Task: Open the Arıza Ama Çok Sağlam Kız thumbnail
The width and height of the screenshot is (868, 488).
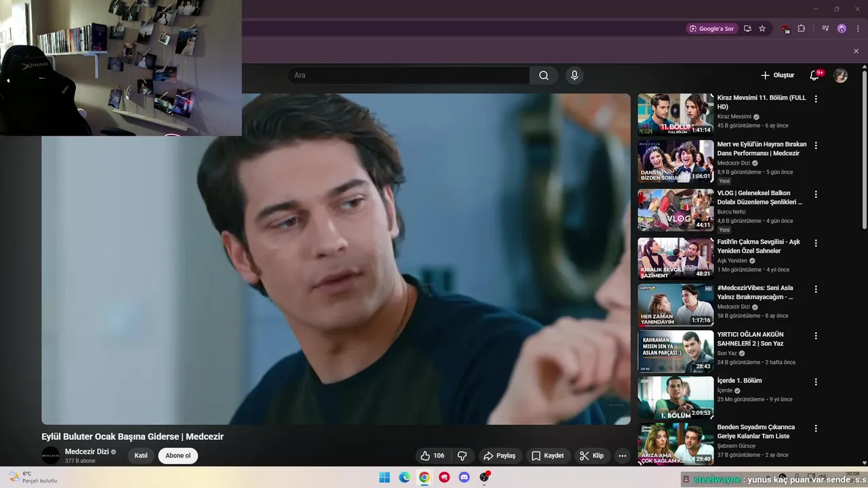Action: pos(675,444)
